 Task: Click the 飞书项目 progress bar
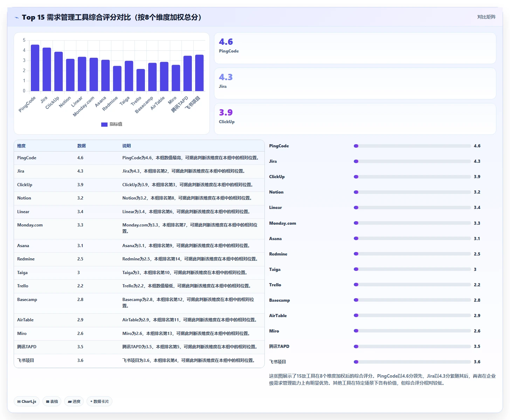(412, 362)
